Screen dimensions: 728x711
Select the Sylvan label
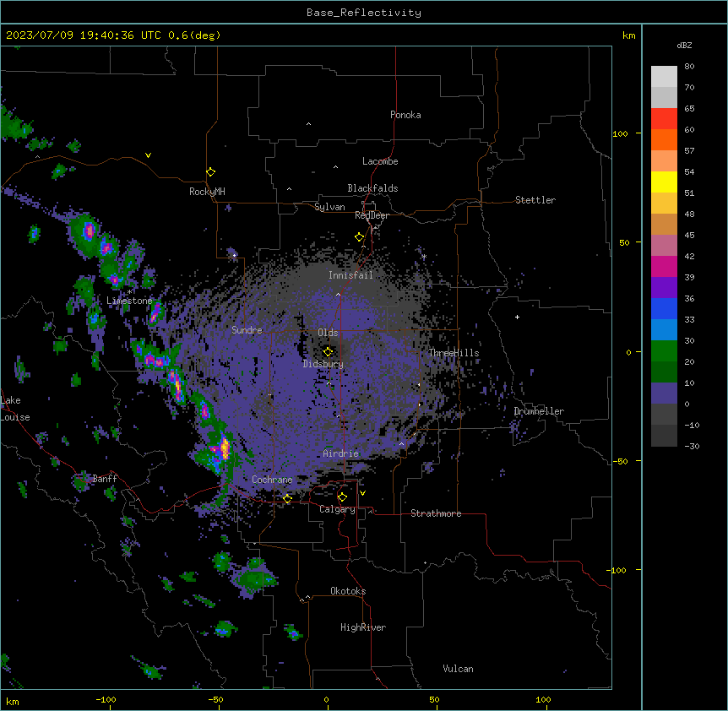(x=329, y=207)
